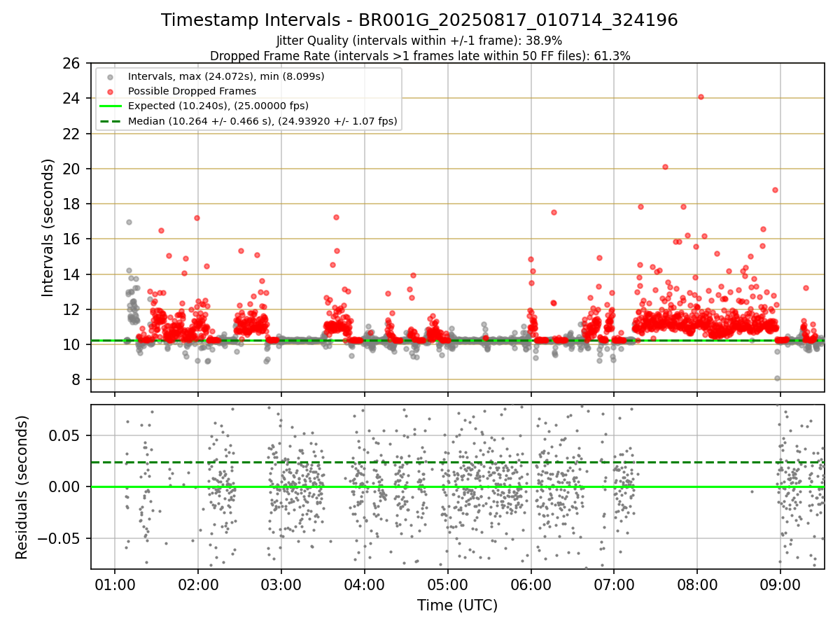Click the x-axis tick label 01:00
840x630 pixels.
[115, 584]
